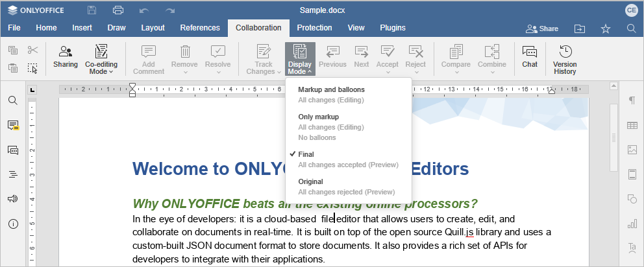Expand Remove comments dropdown

coord(184,72)
